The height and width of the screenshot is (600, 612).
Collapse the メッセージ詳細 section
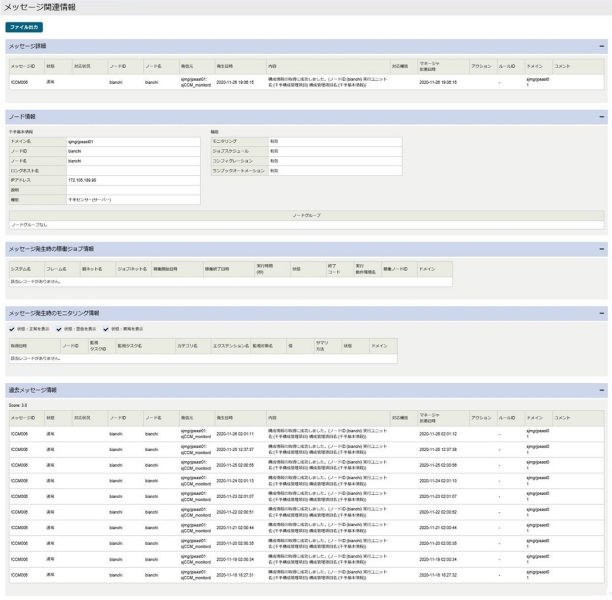point(601,46)
